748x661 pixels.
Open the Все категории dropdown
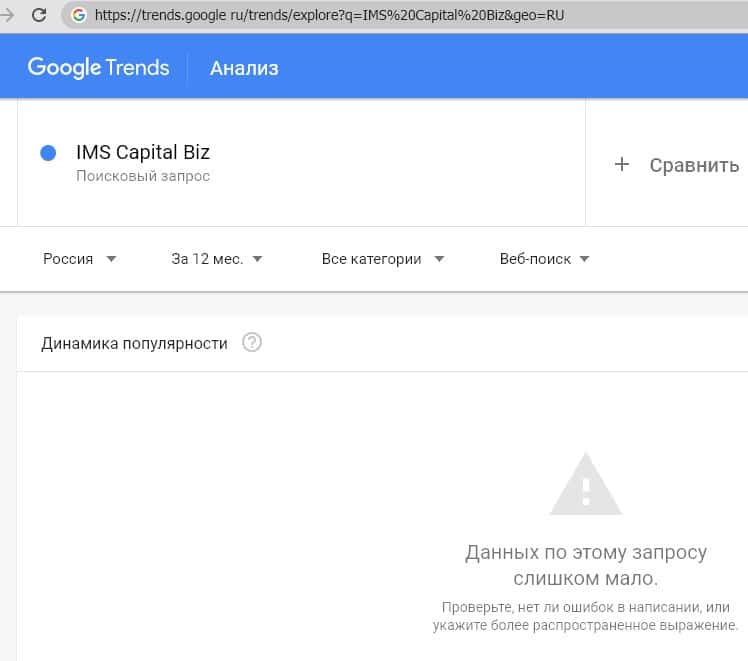click(383, 259)
